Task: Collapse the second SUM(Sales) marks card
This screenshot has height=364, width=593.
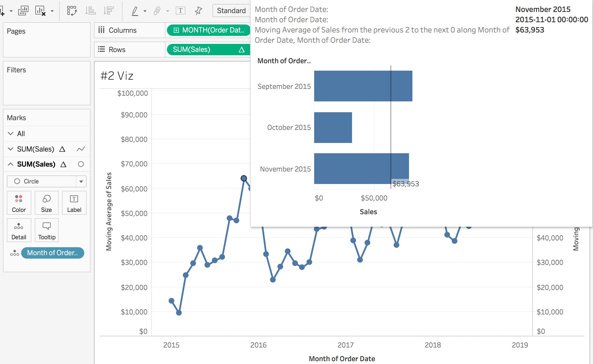Action: tap(11, 164)
